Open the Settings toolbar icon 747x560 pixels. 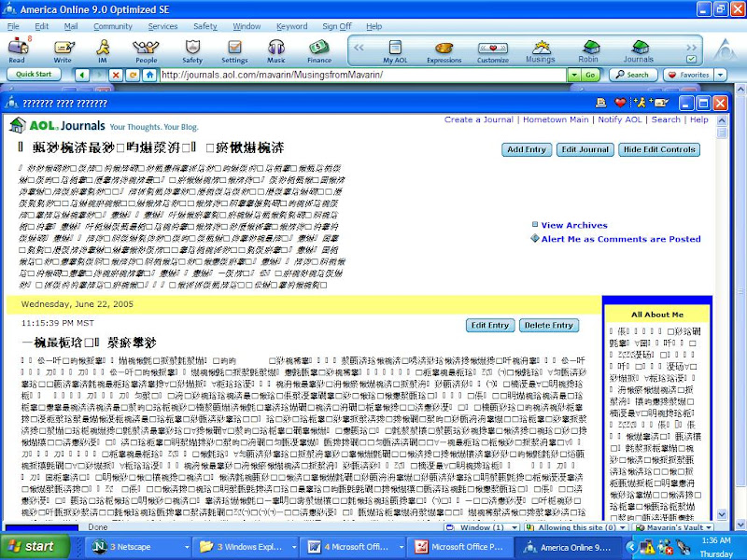(x=234, y=47)
